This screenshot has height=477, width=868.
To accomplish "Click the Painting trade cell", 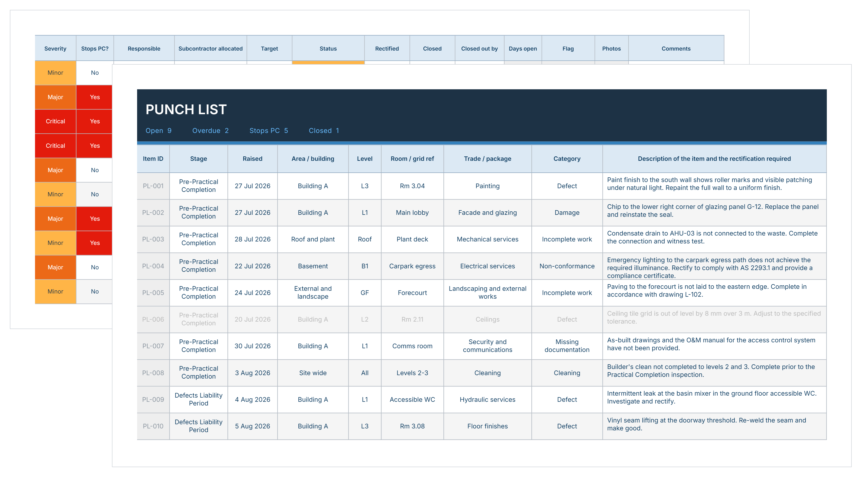I will coord(487,186).
